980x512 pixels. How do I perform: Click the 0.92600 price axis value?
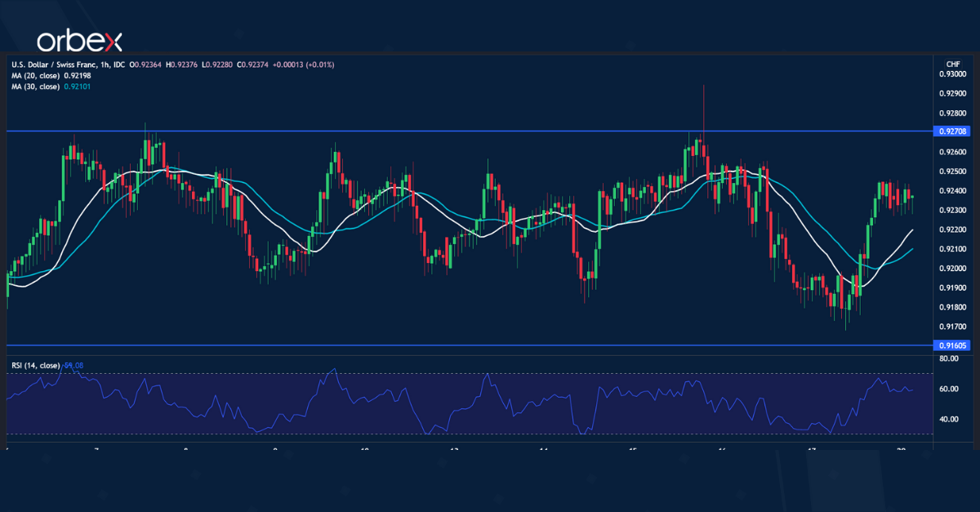click(952, 152)
